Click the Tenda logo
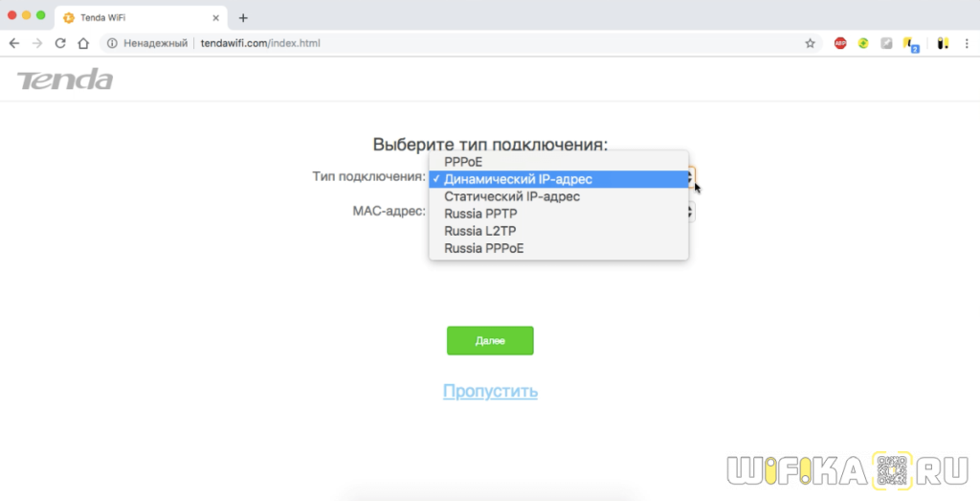 click(x=65, y=80)
